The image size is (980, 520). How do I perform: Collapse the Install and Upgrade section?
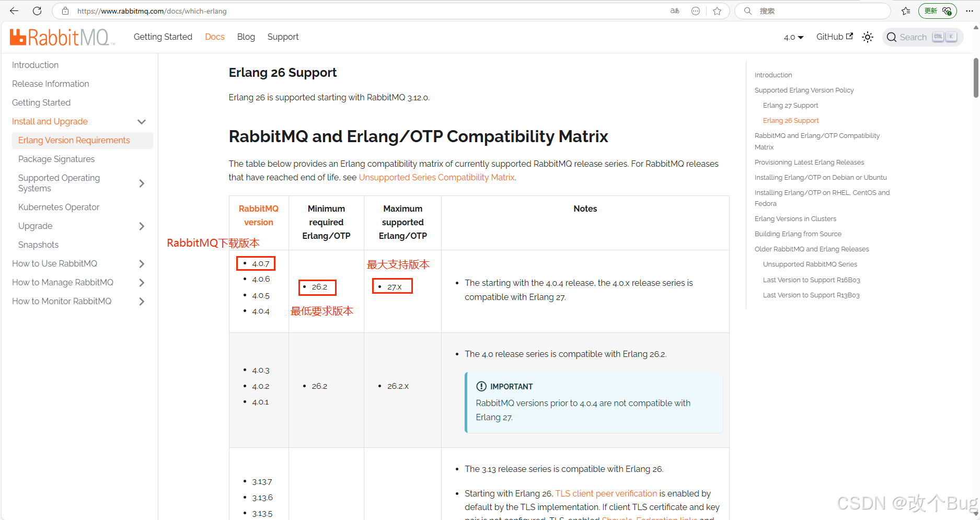coord(142,121)
